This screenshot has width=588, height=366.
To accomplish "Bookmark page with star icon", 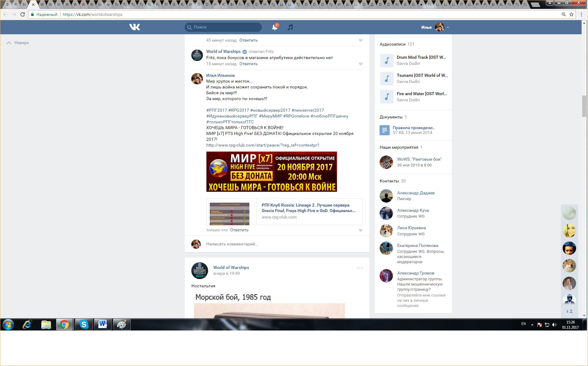I will pos(571,14).
